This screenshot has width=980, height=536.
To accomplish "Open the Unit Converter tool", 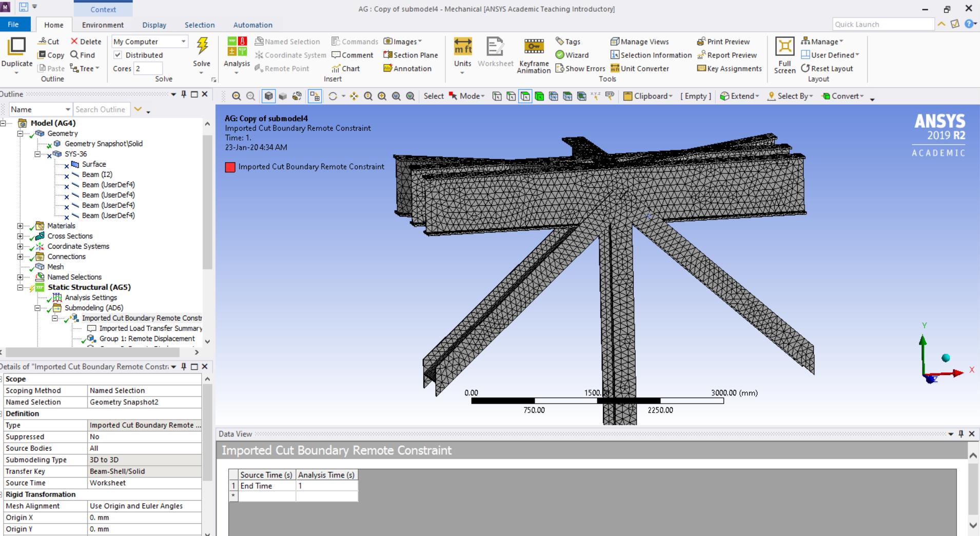I will (640, 68).
